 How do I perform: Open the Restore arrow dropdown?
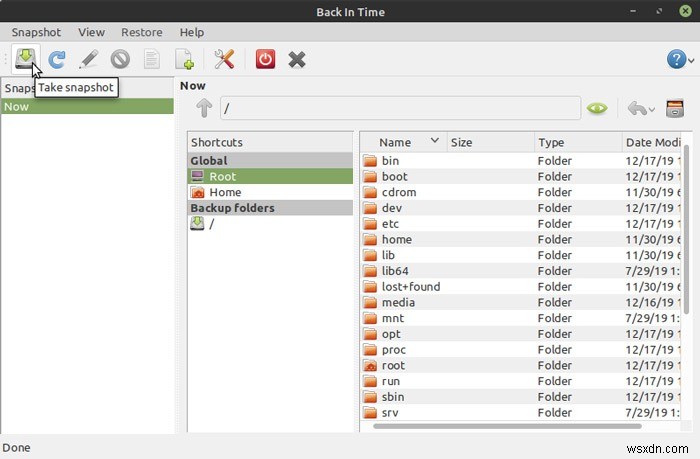652,109
